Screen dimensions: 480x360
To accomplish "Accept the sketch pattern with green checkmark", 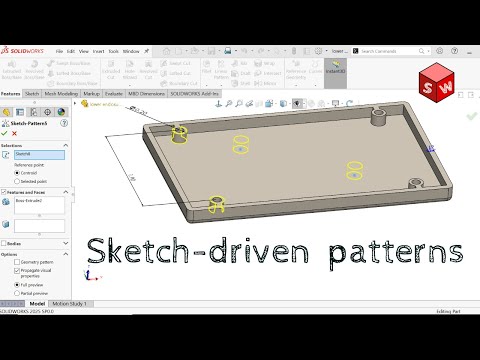I will click(x=4, y=133).
